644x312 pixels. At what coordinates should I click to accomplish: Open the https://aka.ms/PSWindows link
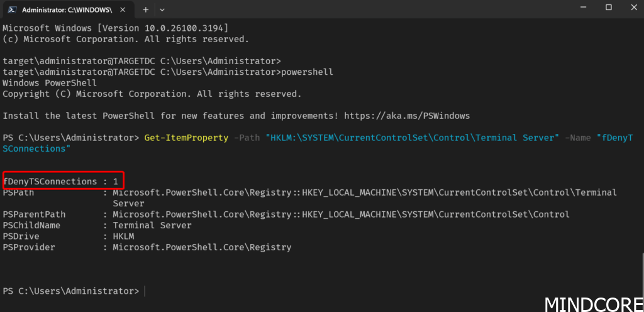[x=407, y=116]
